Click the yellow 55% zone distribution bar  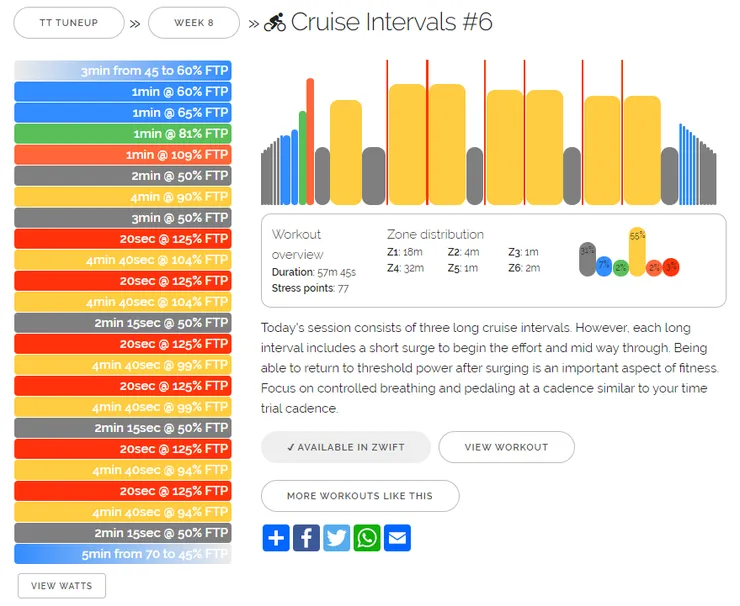[x=637, y=252]
